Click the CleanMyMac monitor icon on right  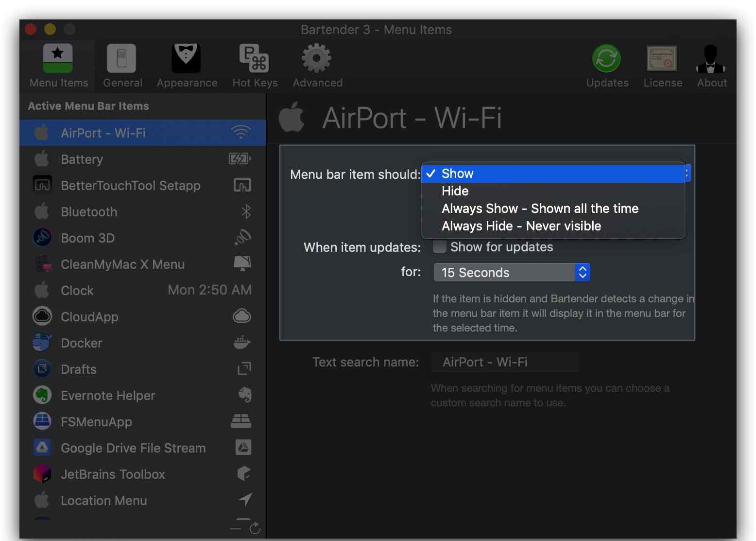tap(242, 263)
